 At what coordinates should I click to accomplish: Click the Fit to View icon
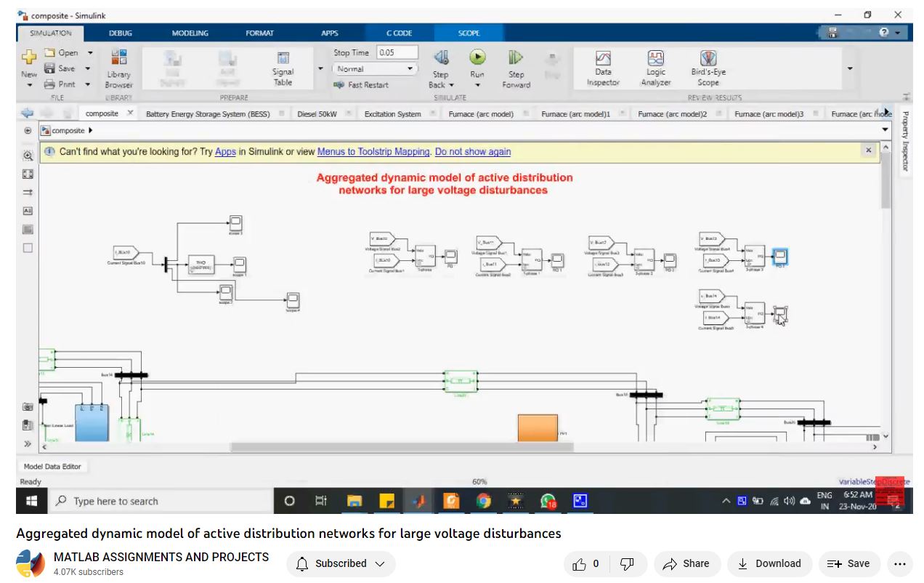(28, 174)
